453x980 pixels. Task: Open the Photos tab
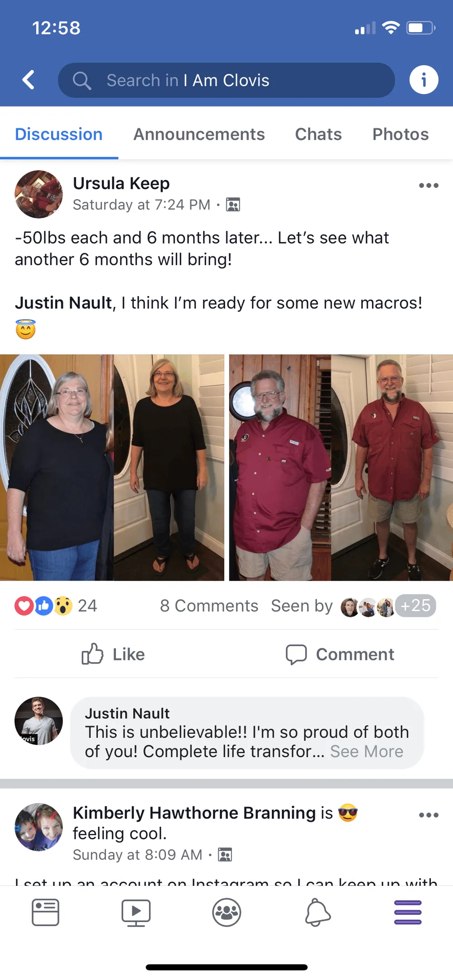coord(400,134)
